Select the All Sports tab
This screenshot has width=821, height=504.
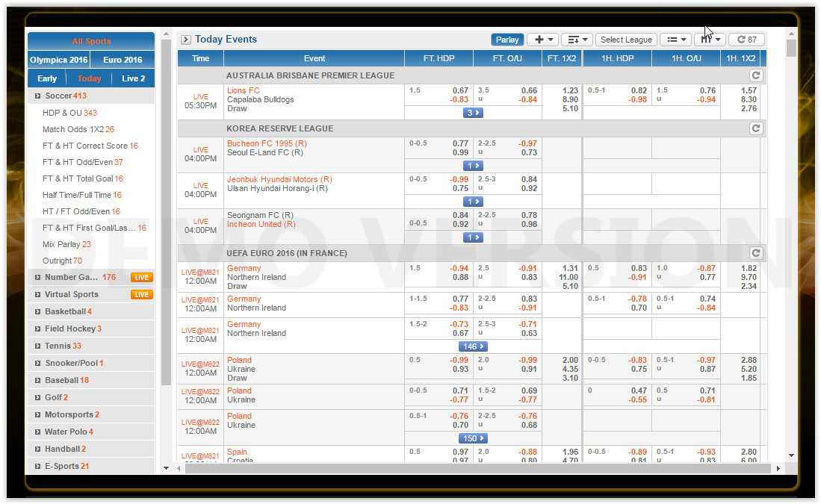click(91, 41)
